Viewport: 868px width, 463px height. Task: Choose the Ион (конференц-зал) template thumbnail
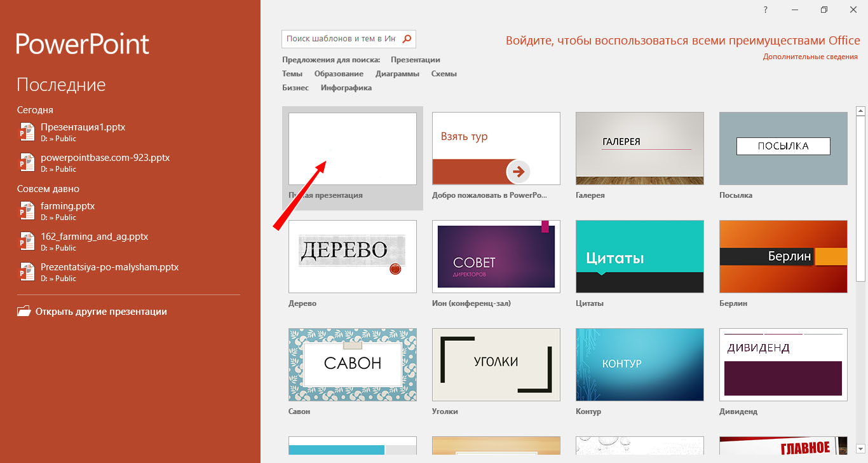pos(496,257)
